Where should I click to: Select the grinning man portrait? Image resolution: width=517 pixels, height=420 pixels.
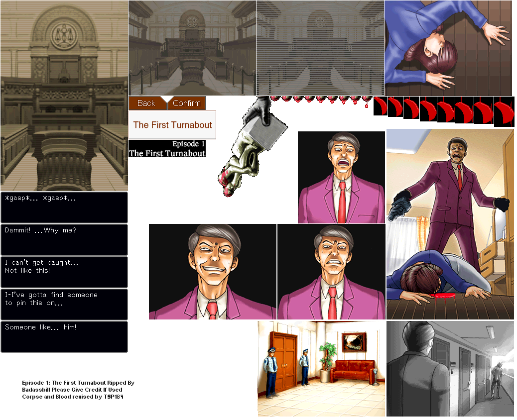point(213,272)
